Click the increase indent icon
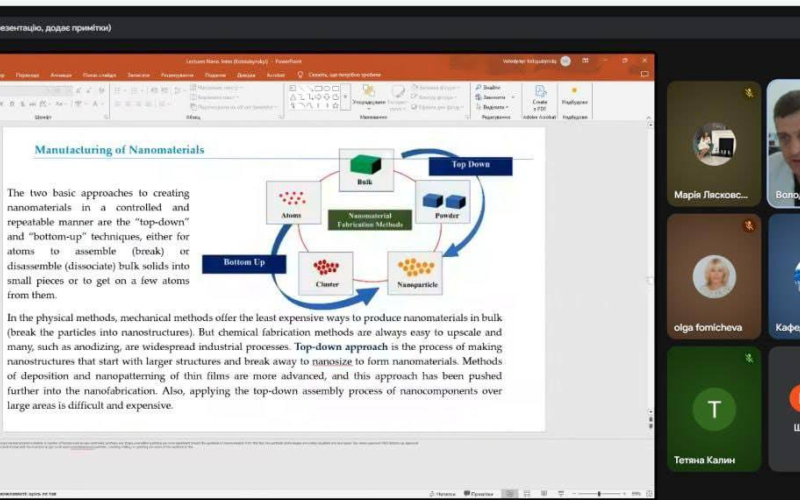Viewport: 800px width, 500px height. pos(164,90)
